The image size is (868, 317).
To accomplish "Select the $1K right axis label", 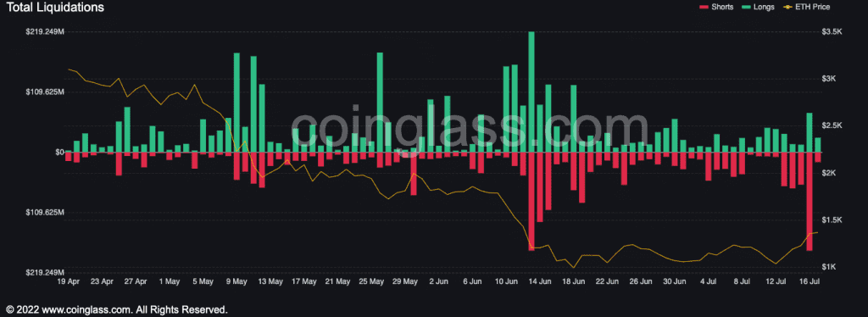I will tap(830, 267).
